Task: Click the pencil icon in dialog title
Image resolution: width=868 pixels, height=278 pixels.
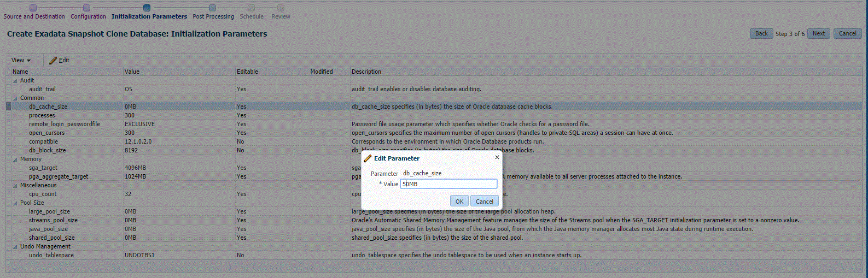Action: 368,158
